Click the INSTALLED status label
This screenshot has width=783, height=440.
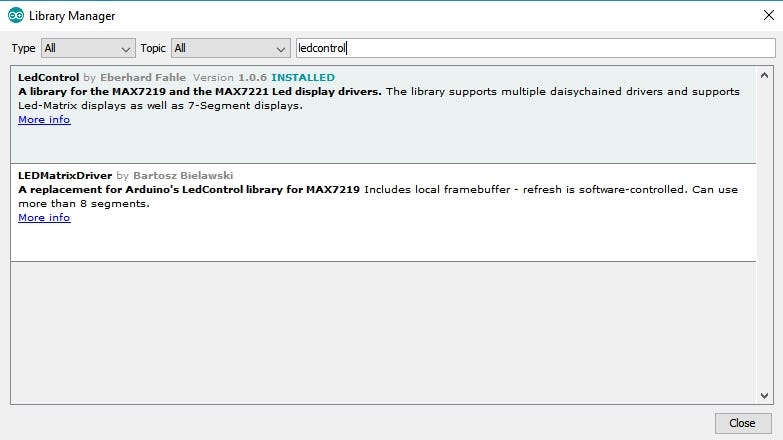(x=303, y=77)
